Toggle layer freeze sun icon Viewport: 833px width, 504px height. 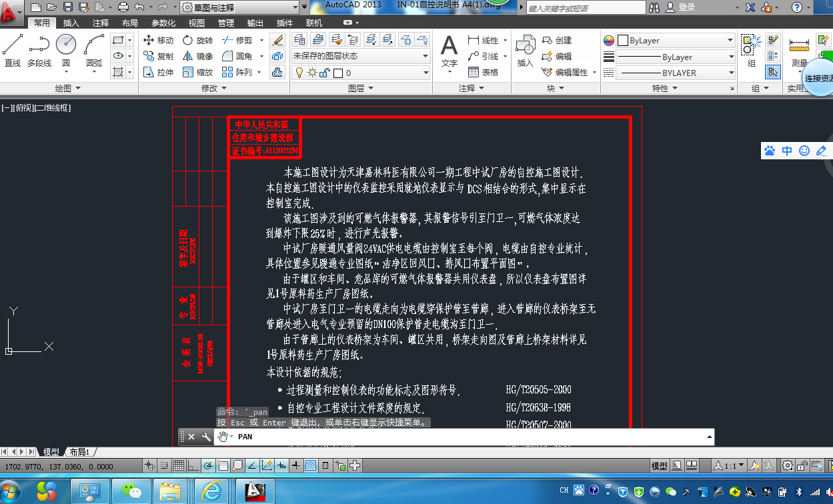point(312,73)
